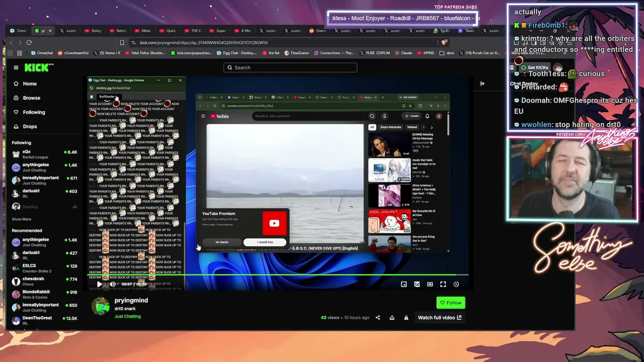Open the offline Destiny channel in Following
This screenshot has width=644, height=362.
click(45, 207)
